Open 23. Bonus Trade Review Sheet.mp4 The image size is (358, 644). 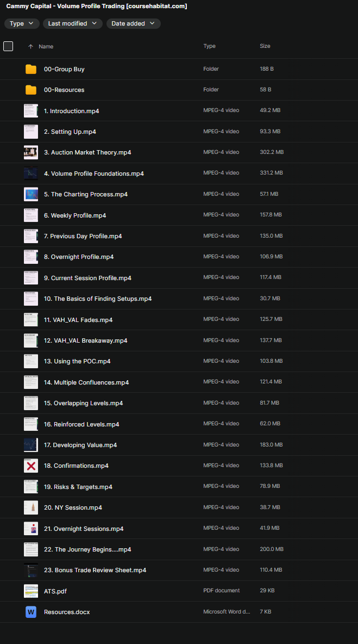click(x=95, y=570)
